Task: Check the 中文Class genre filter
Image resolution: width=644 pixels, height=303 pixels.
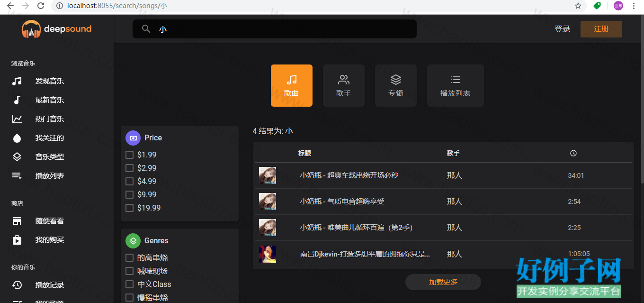Action: point(129,284)
